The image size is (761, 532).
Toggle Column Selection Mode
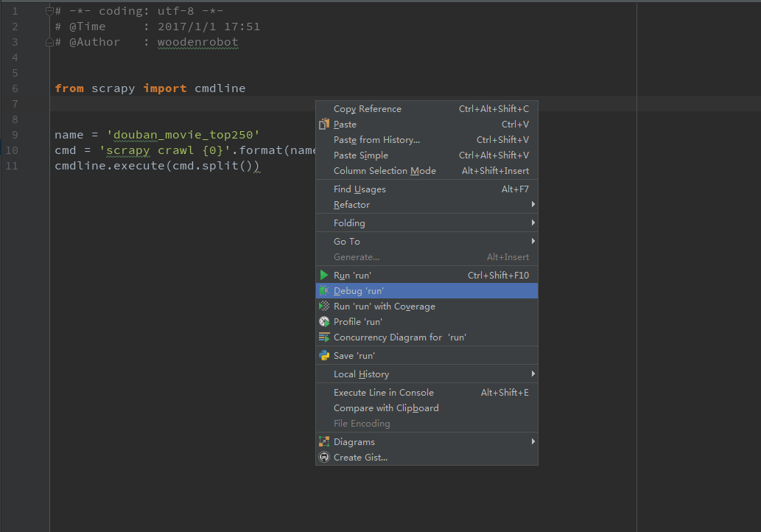385,171
